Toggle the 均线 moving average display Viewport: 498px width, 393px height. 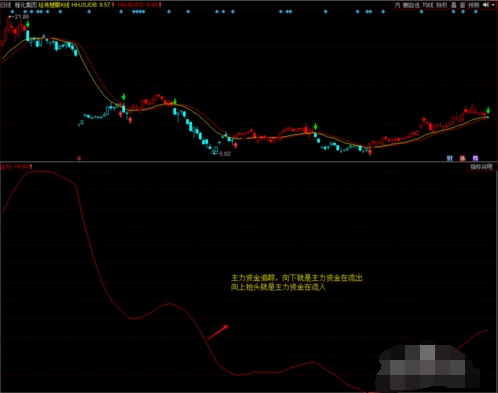tap(428, 5)
